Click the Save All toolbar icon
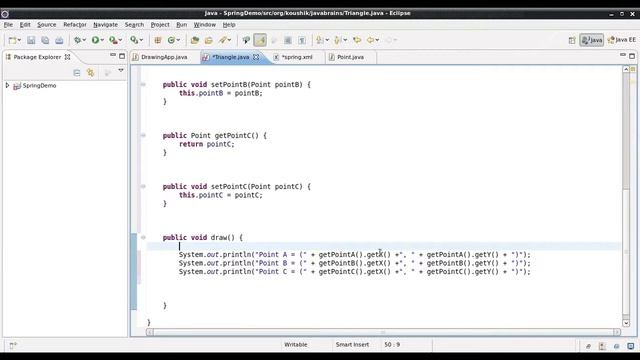This screenshot has height=360, width=640. click(45, 40)
